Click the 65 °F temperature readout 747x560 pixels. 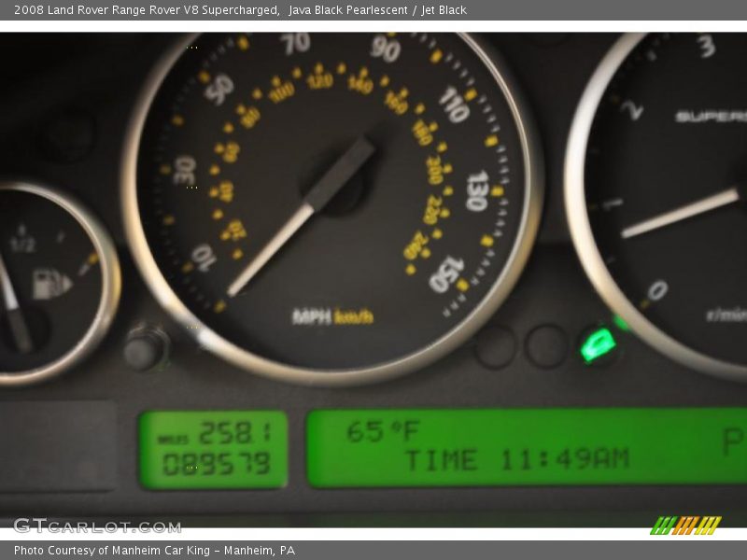pyautogui.click(x=383, y=431)
